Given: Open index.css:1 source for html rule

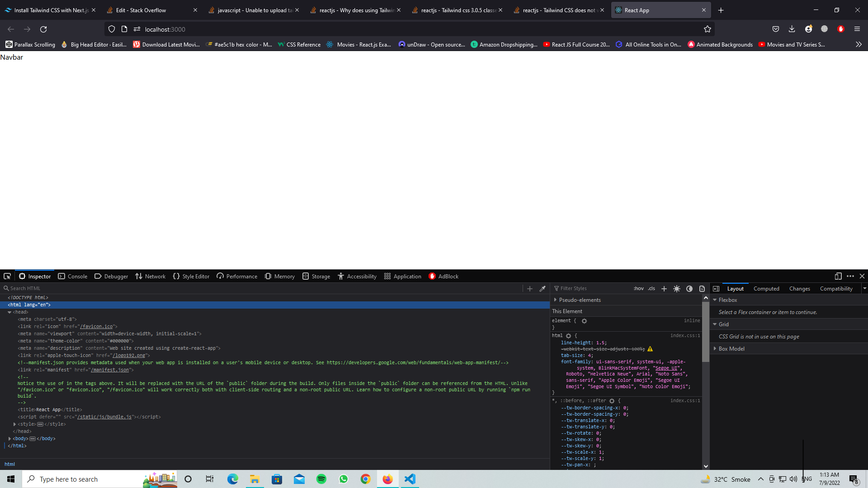Looking at the screenshot, I should (x=685, y=335).
